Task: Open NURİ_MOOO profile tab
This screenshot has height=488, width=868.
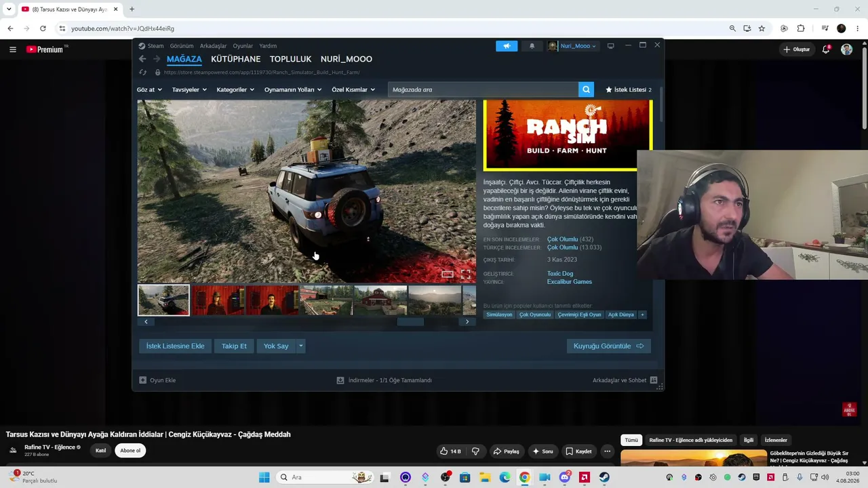Action: (346, 59)
